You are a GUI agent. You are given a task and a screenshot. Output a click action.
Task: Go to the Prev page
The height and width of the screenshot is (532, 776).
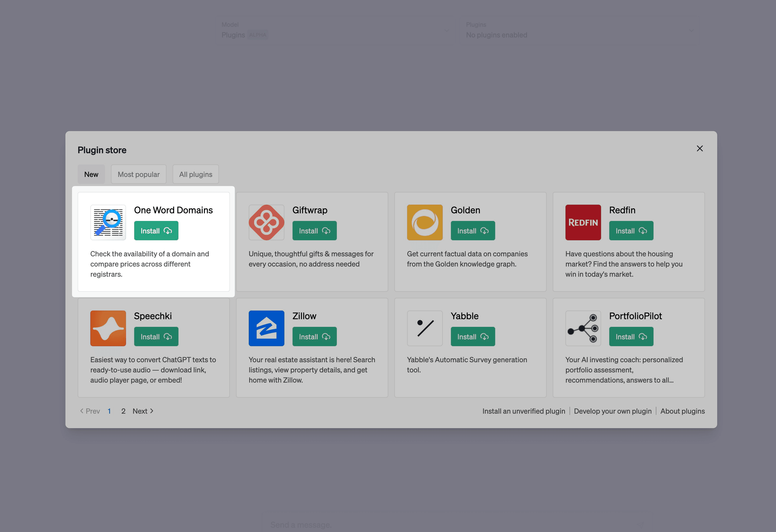(90, 411)
